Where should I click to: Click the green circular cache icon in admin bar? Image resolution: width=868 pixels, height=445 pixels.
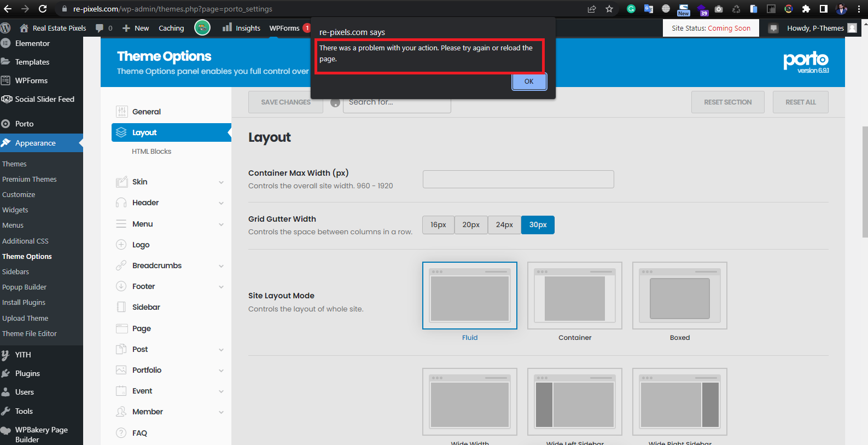pyautogui.click(x=202, y=27)
